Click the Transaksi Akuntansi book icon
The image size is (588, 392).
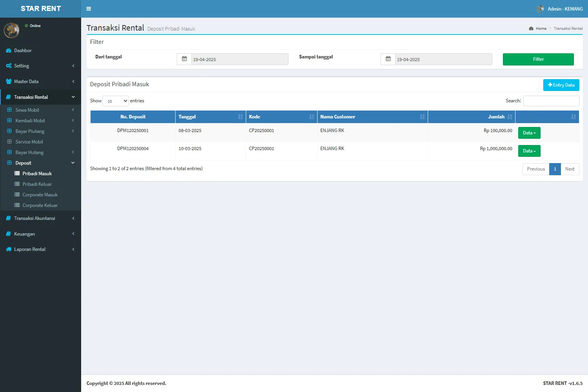(x=9, y=218)
